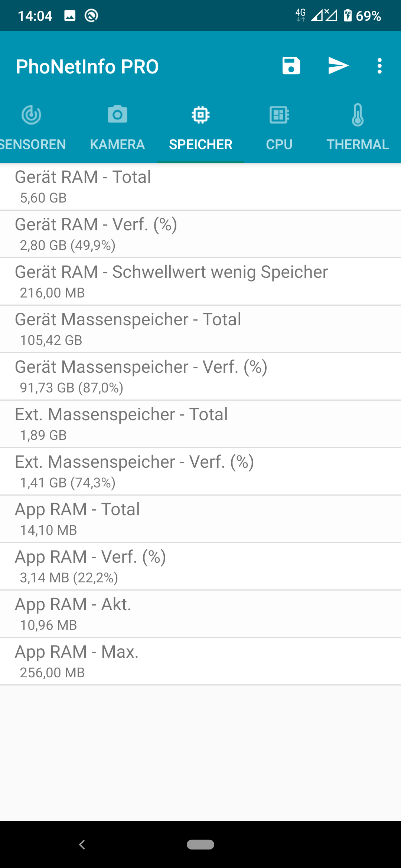Tap the Android back arrow
This screenshot has width=401, height=868.
(x=82, y=845)
